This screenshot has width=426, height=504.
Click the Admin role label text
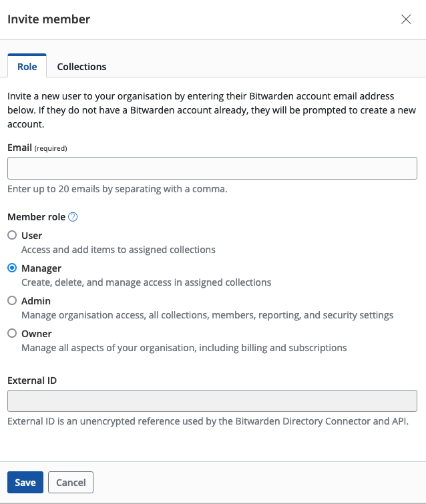click(x=36, y=301)
